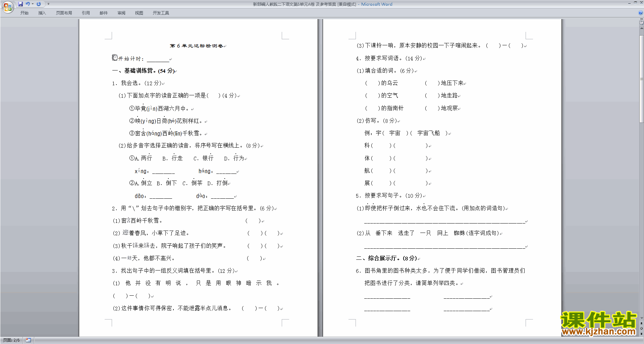Open the 开发工具 ribbon tab
The width and height of the screenshot is (644, 344).
tap(161, 13)
